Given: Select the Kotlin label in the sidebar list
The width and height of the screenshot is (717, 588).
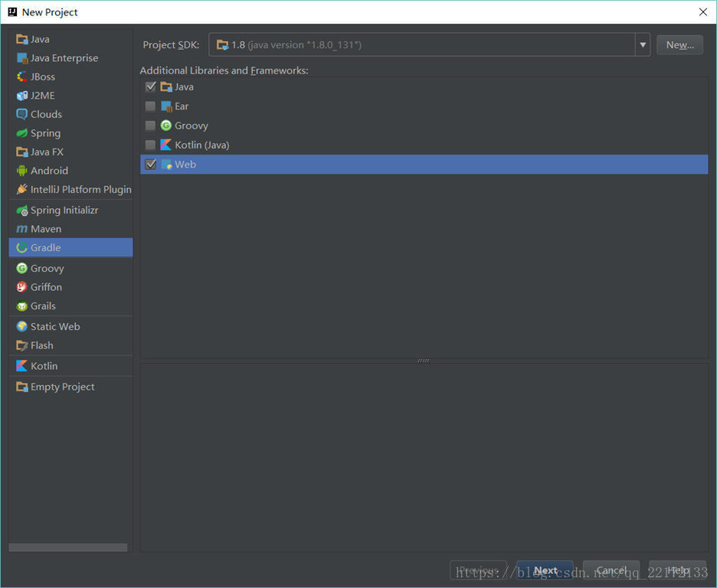Looking at the screenshot, I should 44,366.
